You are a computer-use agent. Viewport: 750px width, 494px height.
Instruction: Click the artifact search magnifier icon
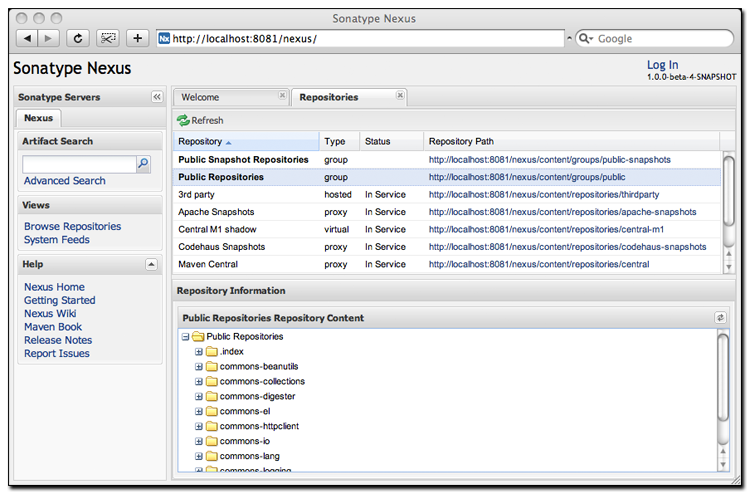pyautogui.click(x=143, y=164)
